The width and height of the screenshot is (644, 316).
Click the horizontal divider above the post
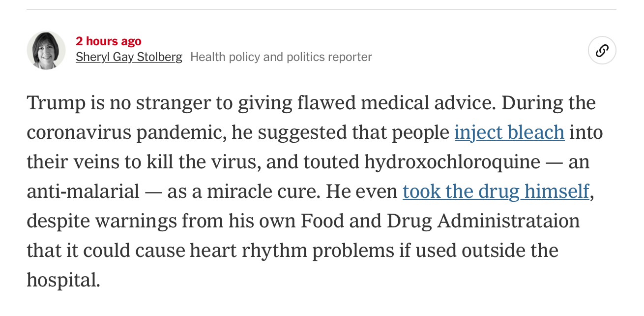322,9
